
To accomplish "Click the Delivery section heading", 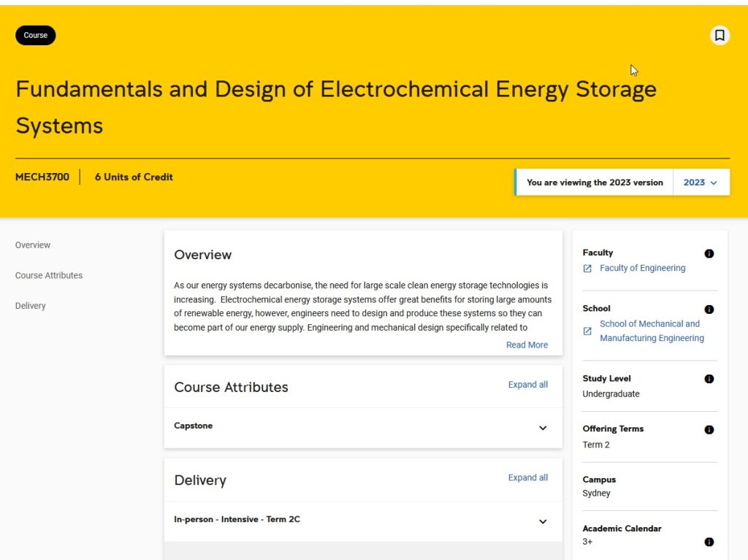I will pyautogui.click(x=200, y=480).
